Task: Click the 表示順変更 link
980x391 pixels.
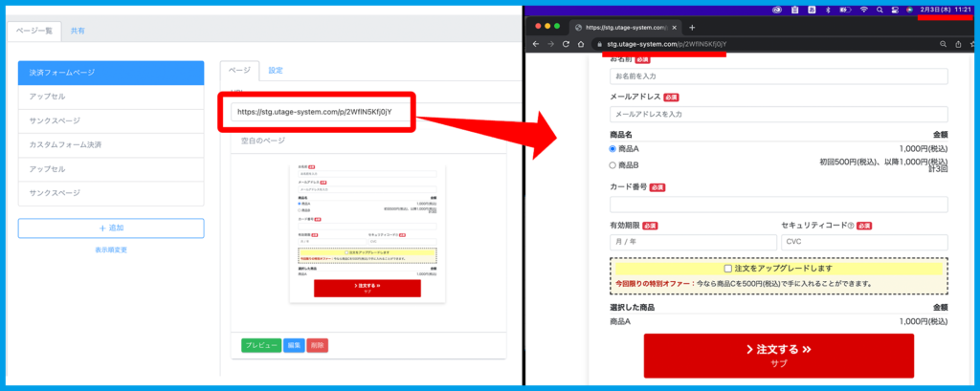Action: click(111, 250)
